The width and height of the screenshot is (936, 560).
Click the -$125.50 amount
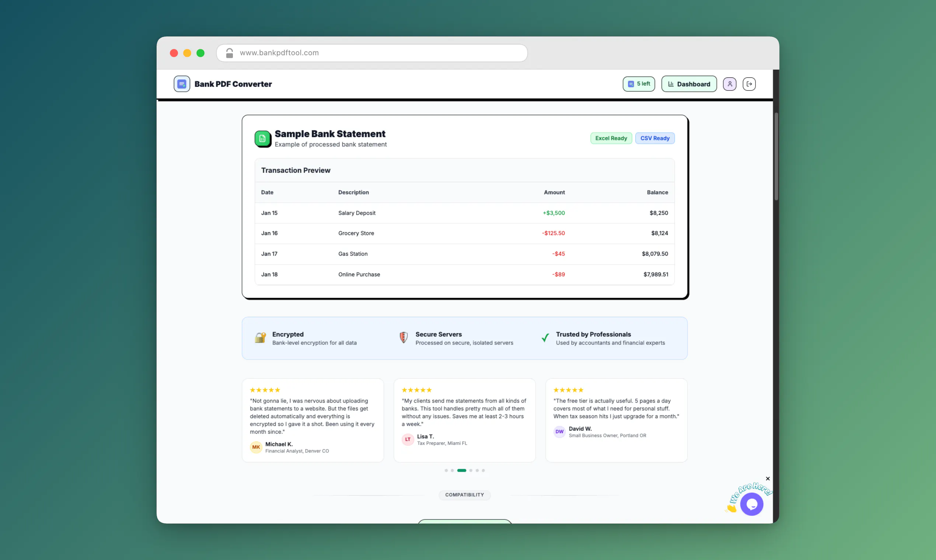pyautogui.click(x=553, y=233)
